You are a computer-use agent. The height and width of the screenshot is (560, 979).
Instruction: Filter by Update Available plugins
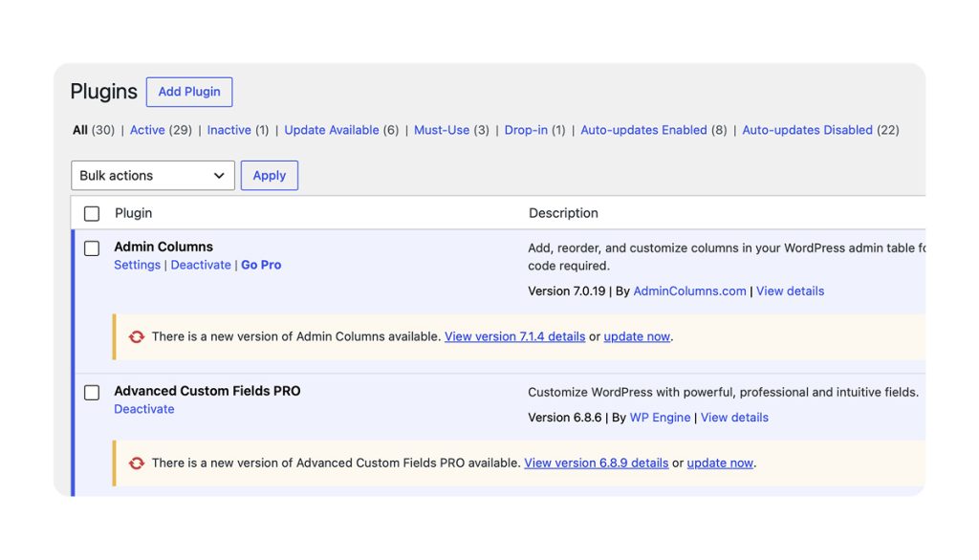click(332, 130)
